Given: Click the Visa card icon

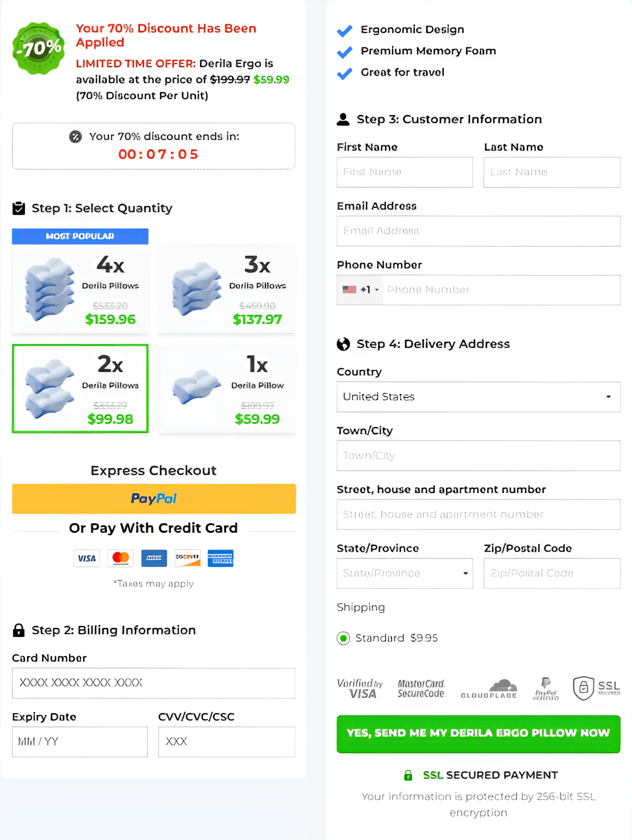Looking at the screenshot, I should (87, 558).
